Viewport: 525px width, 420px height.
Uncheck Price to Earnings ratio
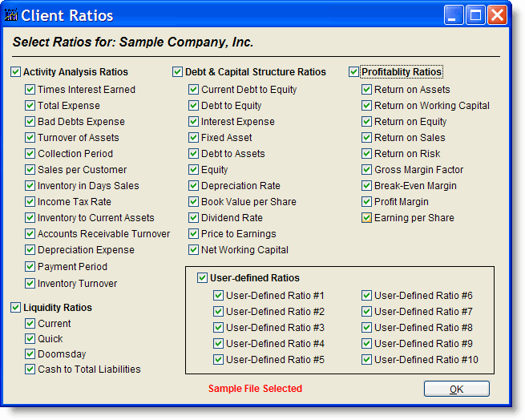pos(193,233)
